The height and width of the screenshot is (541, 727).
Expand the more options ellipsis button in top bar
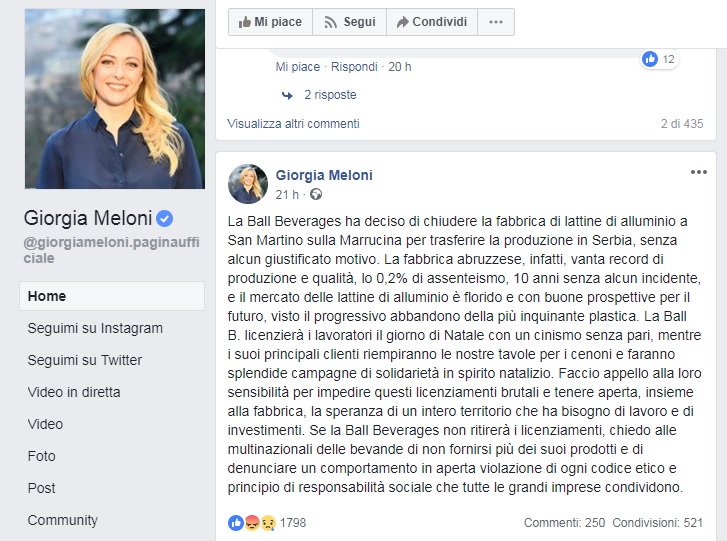(x=496, y=21)
